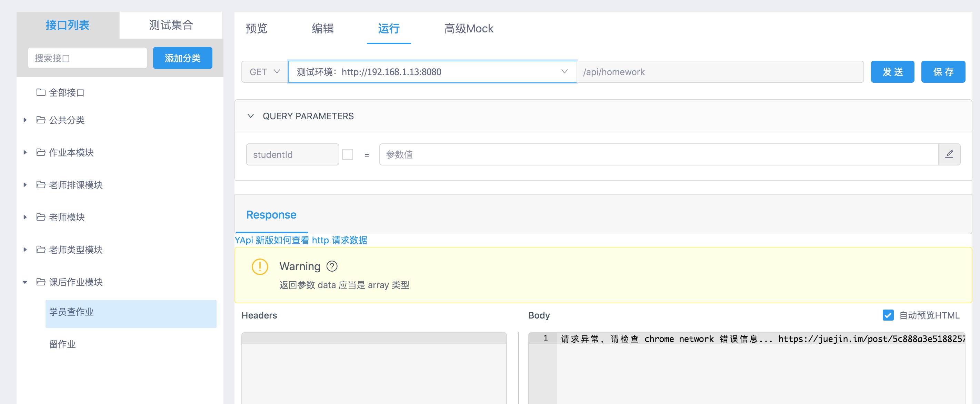
Task: Click the 发送 send button
Action: click(892, 71)
